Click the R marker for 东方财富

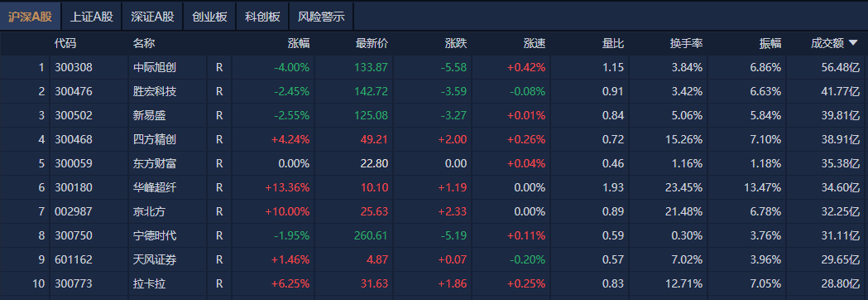coord(219,163)
